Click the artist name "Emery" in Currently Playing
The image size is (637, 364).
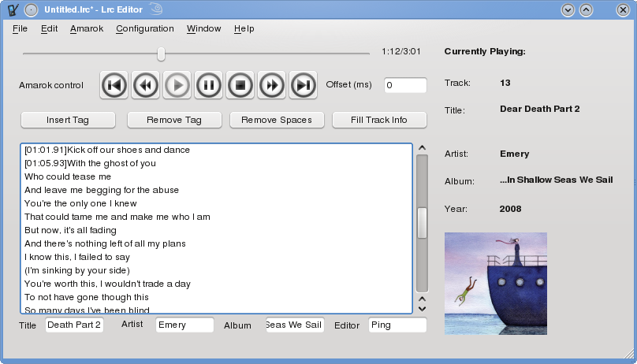[514, 154]
